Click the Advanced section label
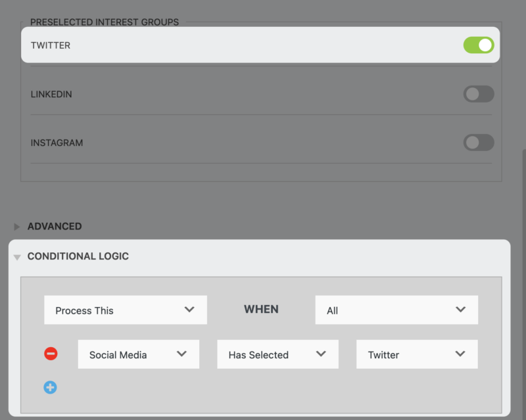The height and width of the screenshot is (420, 526). coord(55,226)
